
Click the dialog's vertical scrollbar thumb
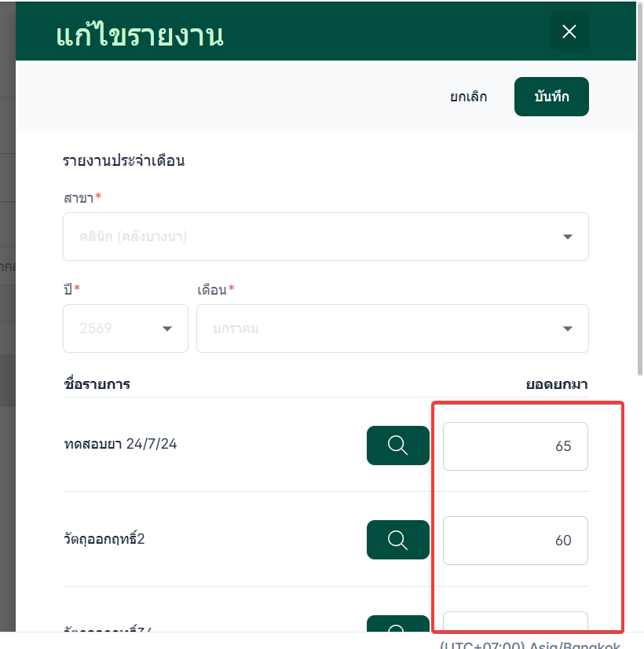click(x=640, y=189)
